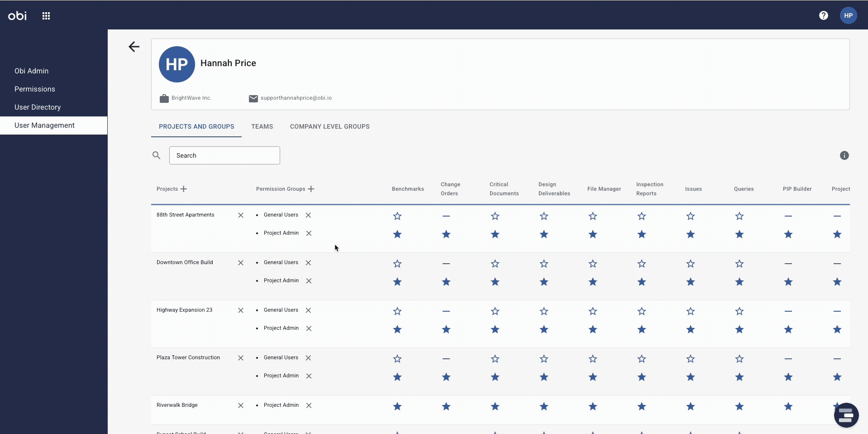Viewport: 868px width, 434px height.
Task: Remove Project Admin from 88th Street Apartments
Action: [x=309, y=233]
